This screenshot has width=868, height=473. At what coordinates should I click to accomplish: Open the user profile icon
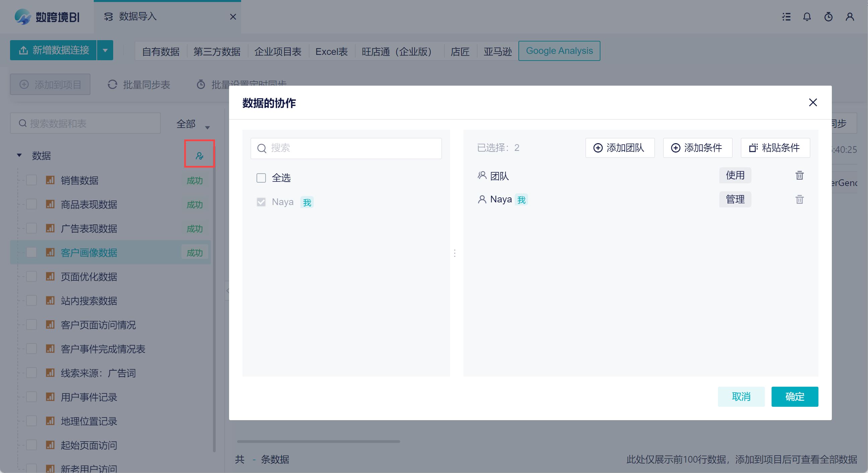(x=850, y=17)
